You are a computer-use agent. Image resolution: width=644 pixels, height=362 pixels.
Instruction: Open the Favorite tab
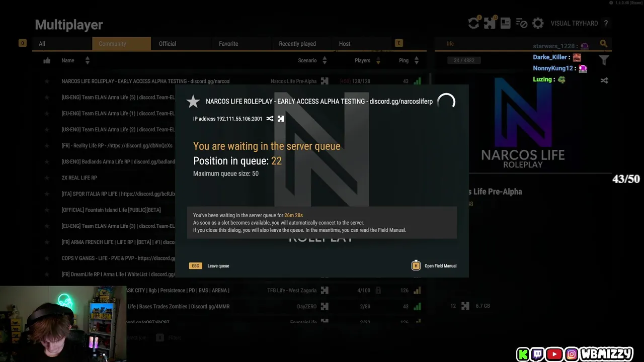[x=241, y=44]
